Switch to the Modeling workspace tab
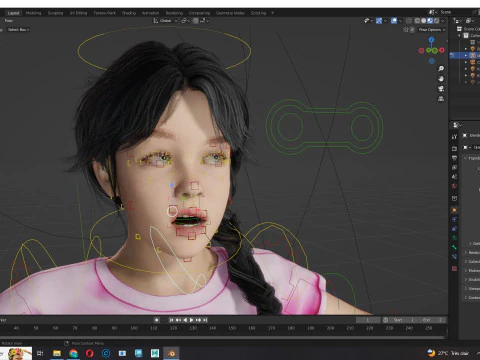The width and height of the screenshot is (480, 360). [x=33, y=13]
